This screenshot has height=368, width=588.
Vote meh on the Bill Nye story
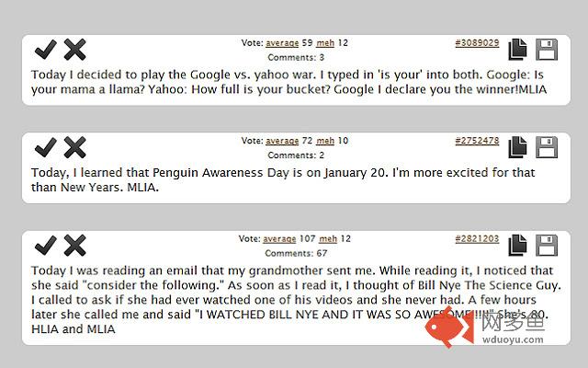point(328,239)
